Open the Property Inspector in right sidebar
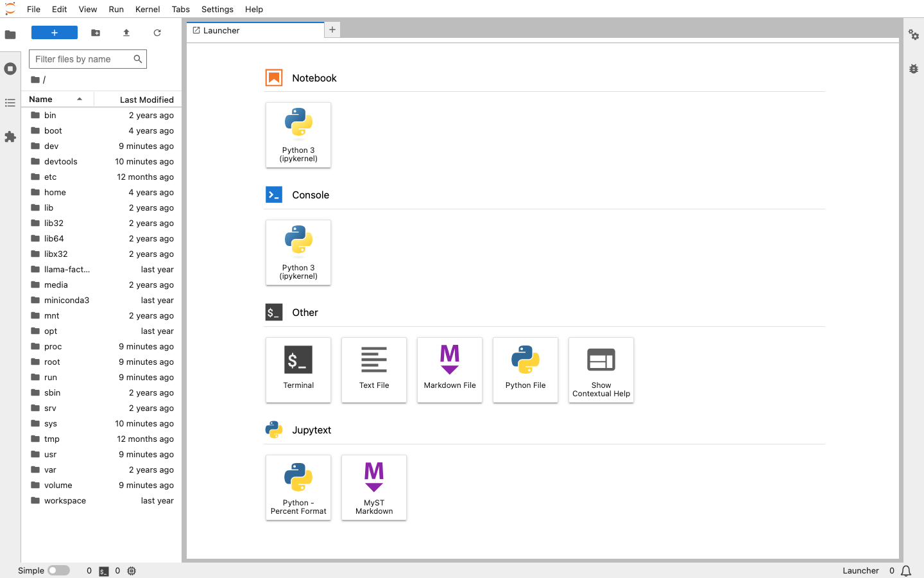Screen dimensions: 924x578 pyautogui.click(x=914, y=35)
